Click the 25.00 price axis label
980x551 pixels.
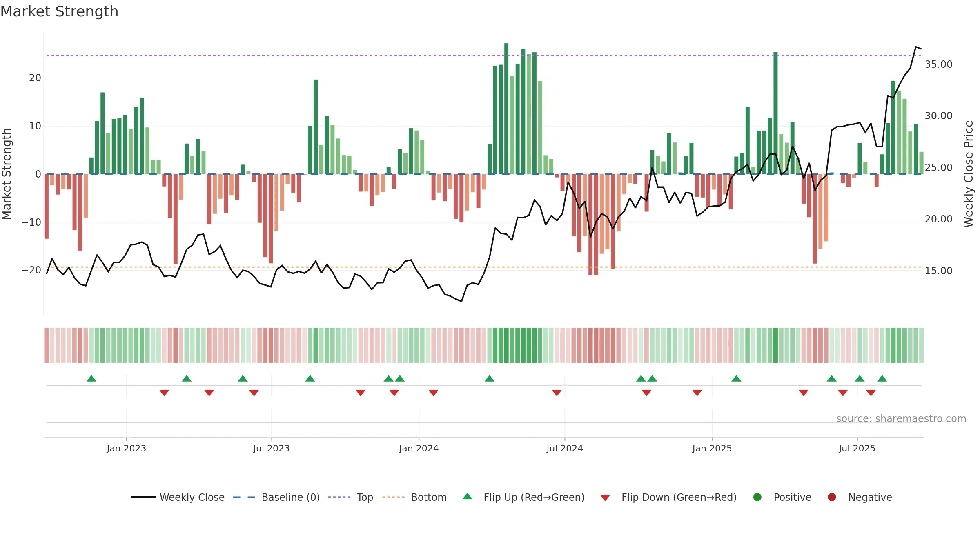coord(938,168)
